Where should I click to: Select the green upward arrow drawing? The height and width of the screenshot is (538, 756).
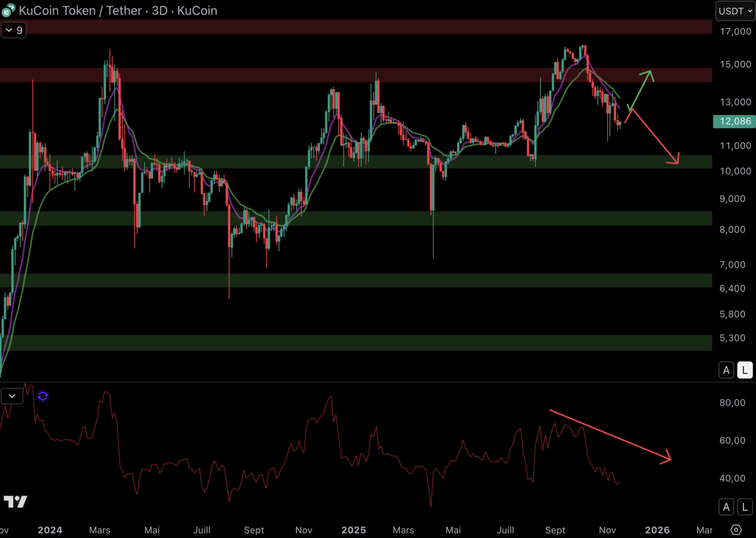click(640, 90)
